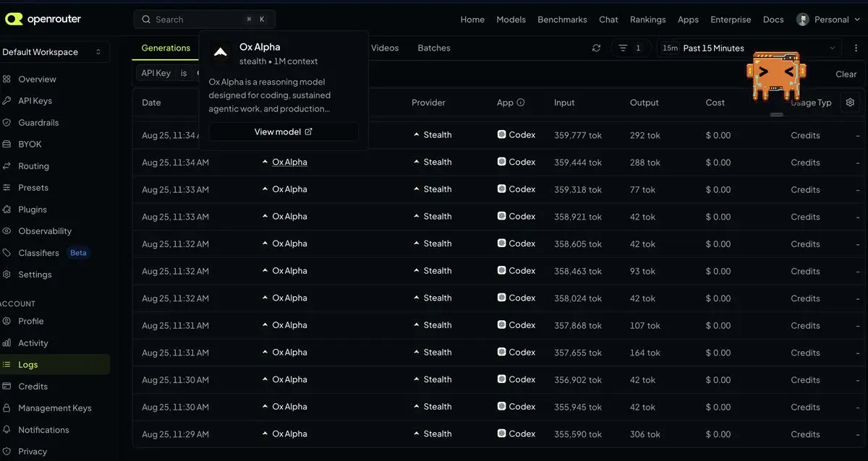This screenshot has width=868, height=461.
Task: Open Models in top nav
Action: (511, 20)
